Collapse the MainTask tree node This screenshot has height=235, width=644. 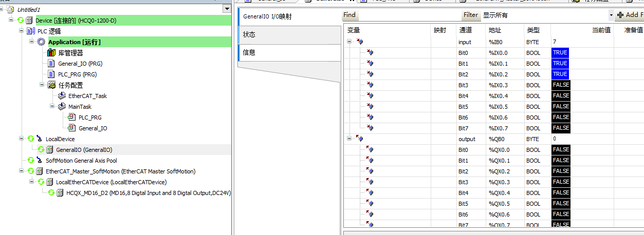click(x=52, y=107)
